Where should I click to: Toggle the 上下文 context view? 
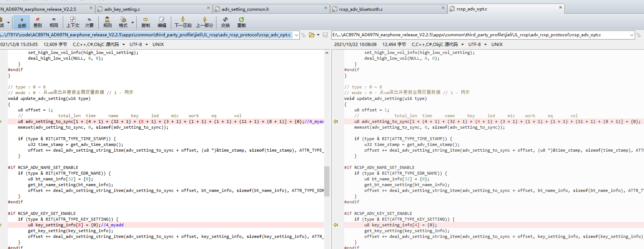[73, 22]
